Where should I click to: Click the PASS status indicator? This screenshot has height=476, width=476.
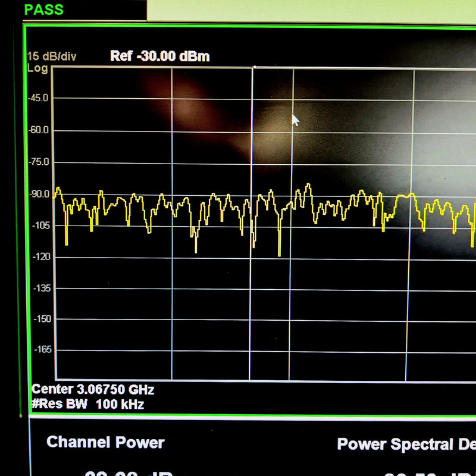point(43,10)
